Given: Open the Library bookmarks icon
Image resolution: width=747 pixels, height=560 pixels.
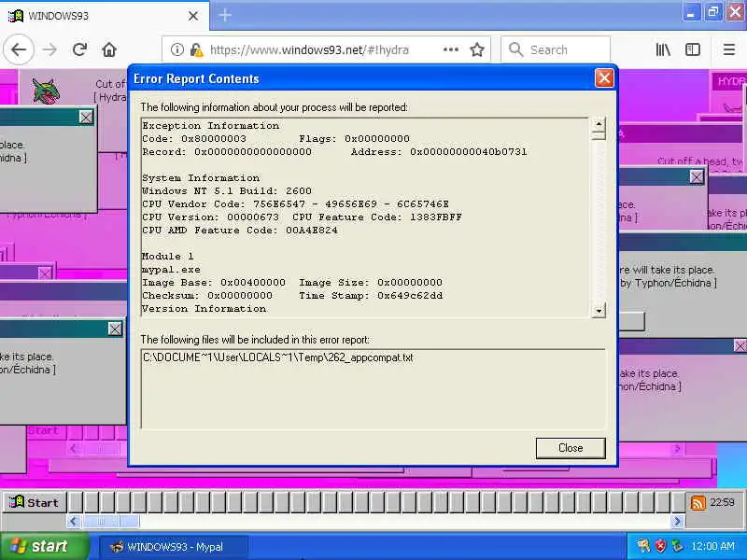Looking at the screenshot, I should point(663,49).
